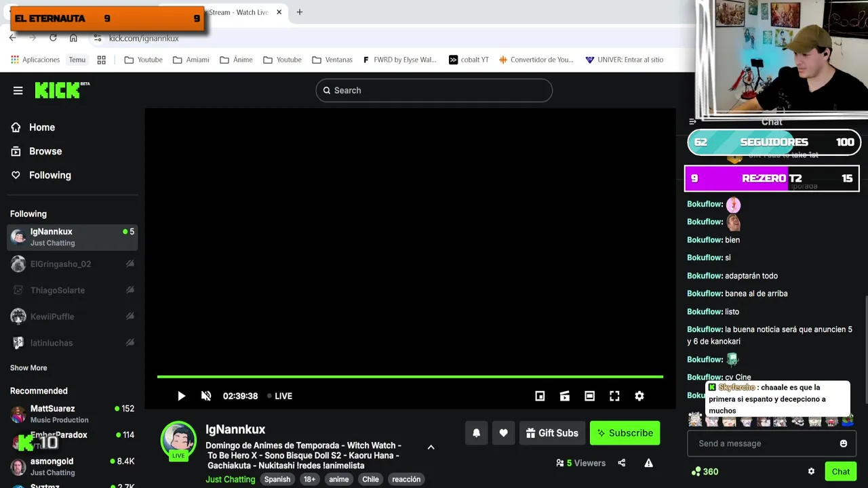868x488 pixels.
Task: View site information icon in address bar
Action: click(x=98, y=38)
